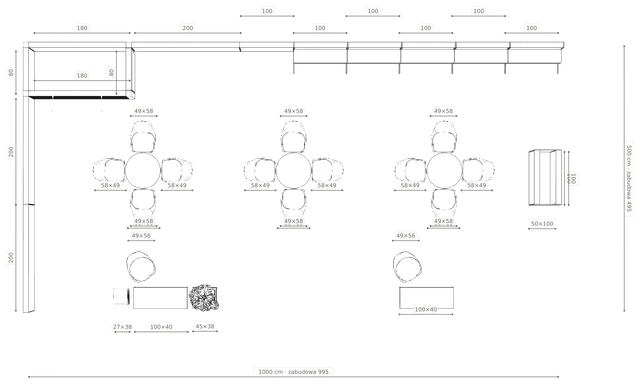The height and width of the screenshot is (384, 640).
Task: Click the "500 cm · zabudowa 495" vertical label
Action: pos(630,178)
